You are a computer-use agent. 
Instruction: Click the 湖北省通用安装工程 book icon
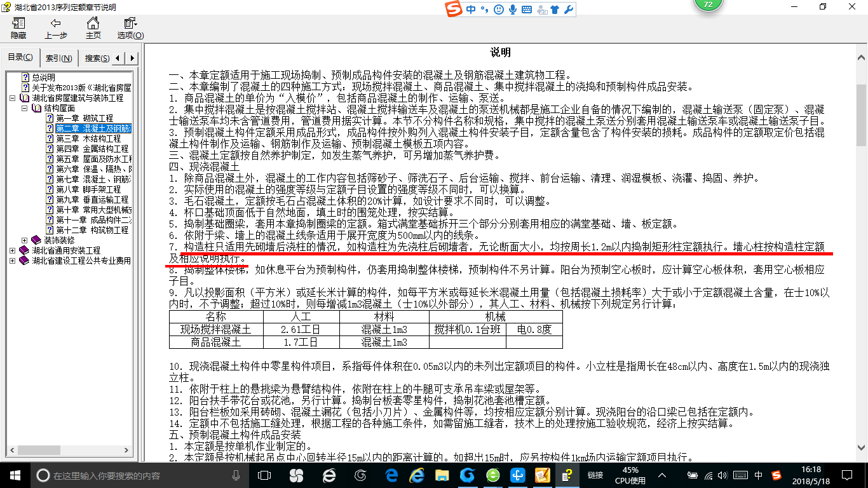click(x=25, y=250)
